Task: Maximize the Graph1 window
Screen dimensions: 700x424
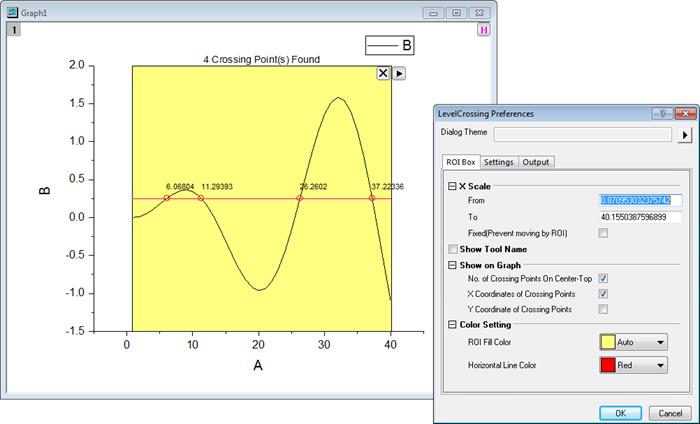Action: 456,13
